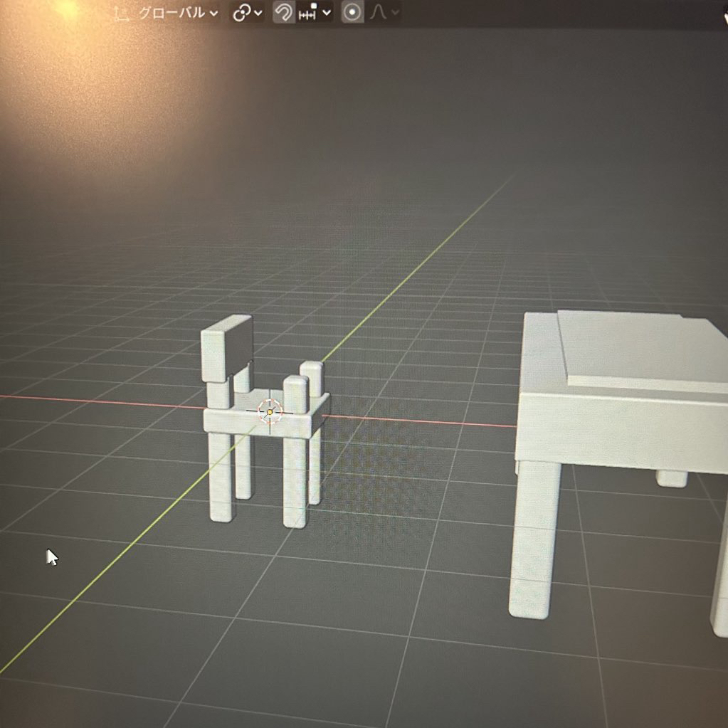Click the transform orientation axes icon
This screenshot has width=728, height=728.
(122, 14)
